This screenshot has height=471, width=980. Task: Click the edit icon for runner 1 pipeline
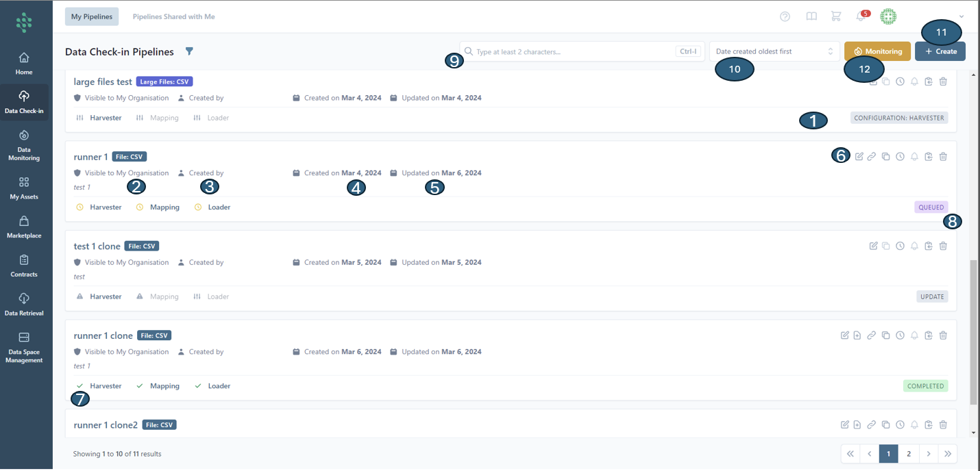pos(859,157)
